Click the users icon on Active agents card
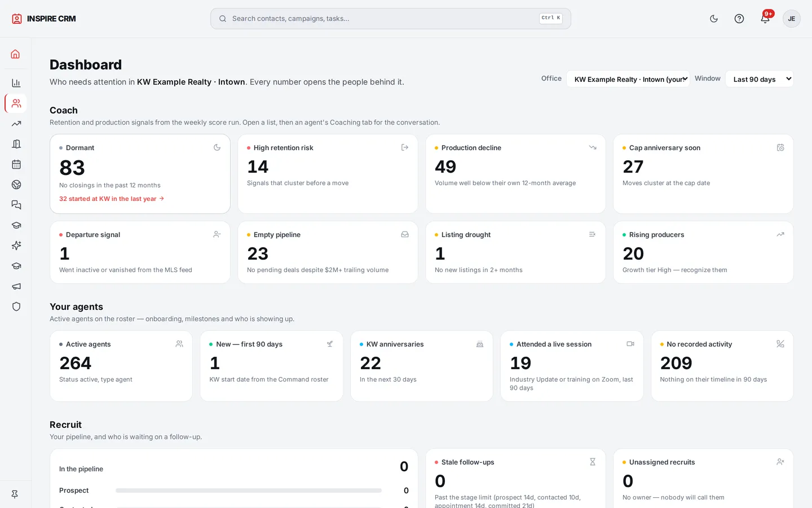Viewport: 812px width, 508px height. point(179,344)
